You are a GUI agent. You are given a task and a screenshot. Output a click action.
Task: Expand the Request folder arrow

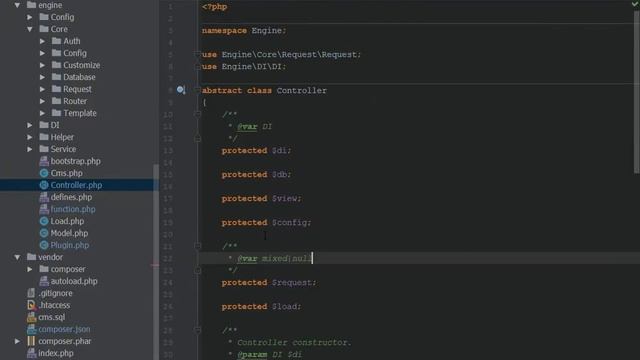pyautogui.click(x=42, y=89)
